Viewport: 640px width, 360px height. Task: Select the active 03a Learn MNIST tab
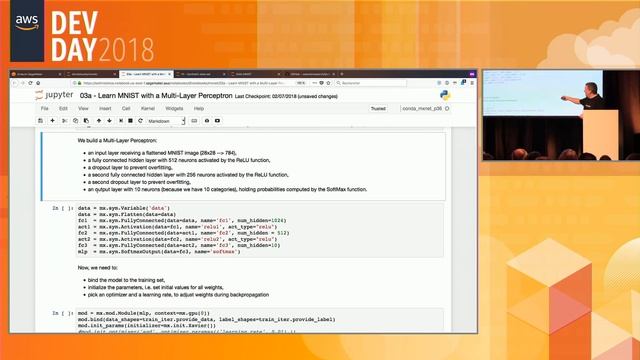(145, 74)
